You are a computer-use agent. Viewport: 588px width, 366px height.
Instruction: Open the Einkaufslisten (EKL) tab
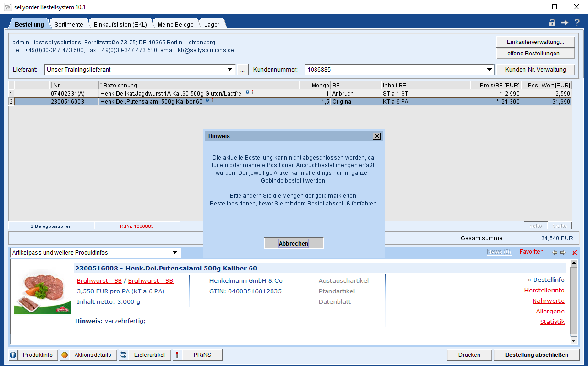coord(120,24)
